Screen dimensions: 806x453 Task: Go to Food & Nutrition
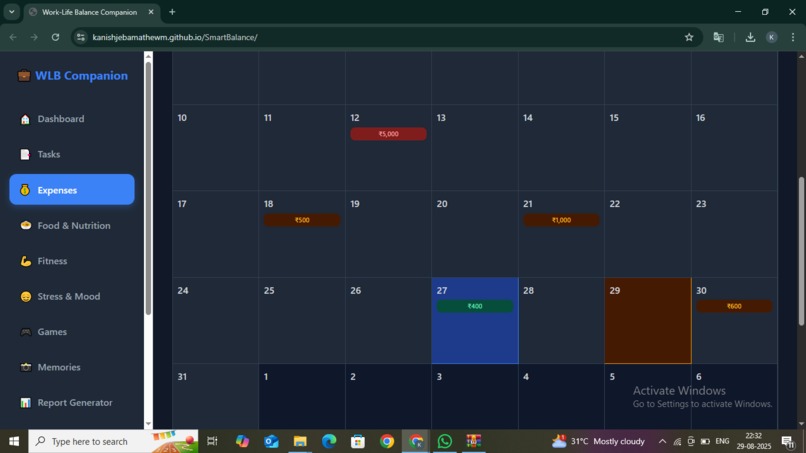72,225
